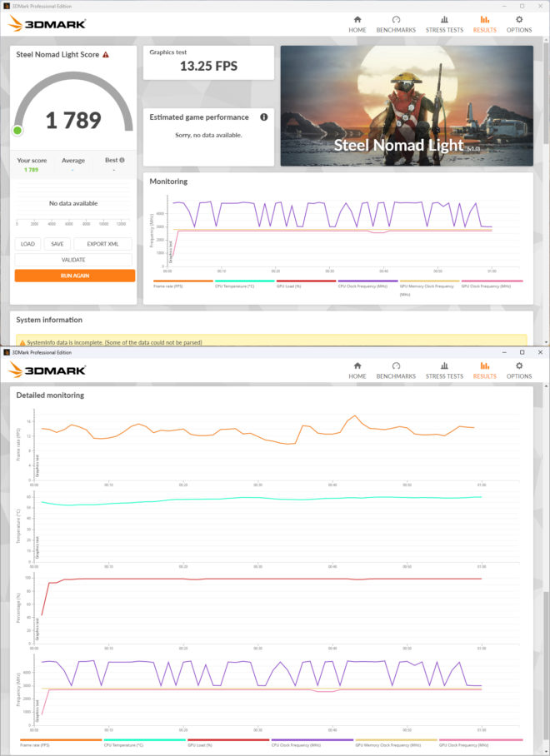The image size is (550, 756).
Task: Toggle GPU Load (%) legend under Detailed monitoring
Action: (228, 743)
